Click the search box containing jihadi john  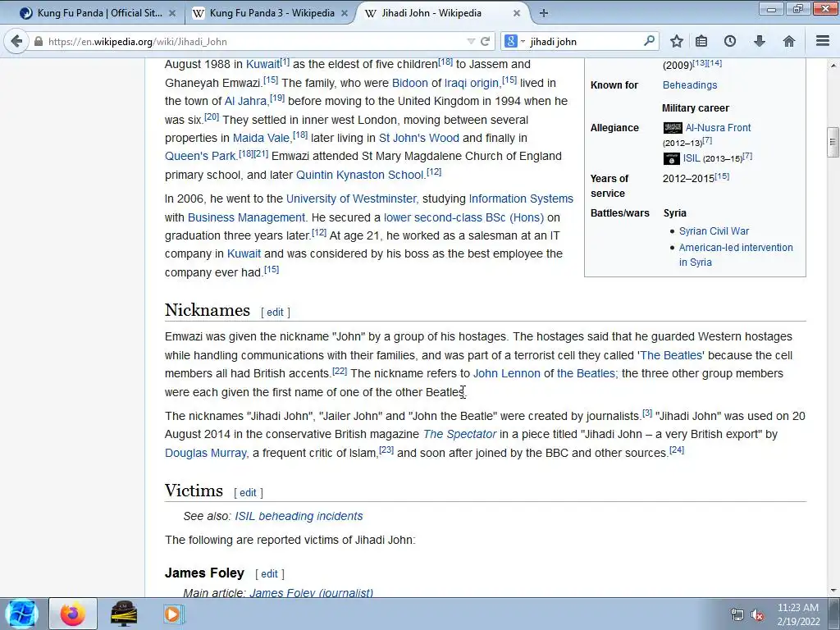coord(584,41)
